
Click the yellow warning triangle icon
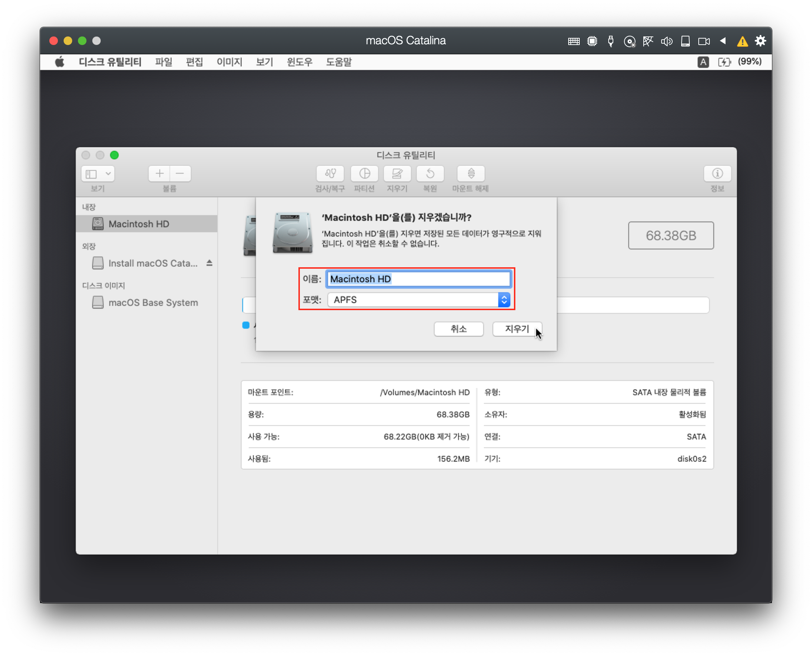tap(742, 41)
